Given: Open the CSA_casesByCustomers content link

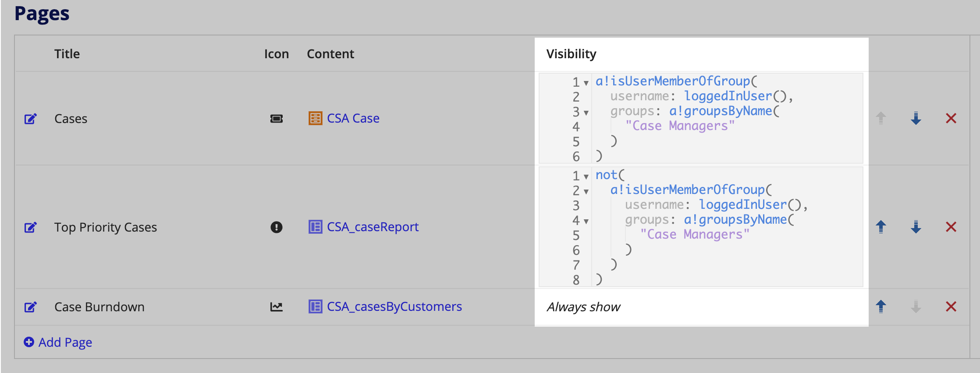Looking at the screenshot, I should tap(394, 306).
